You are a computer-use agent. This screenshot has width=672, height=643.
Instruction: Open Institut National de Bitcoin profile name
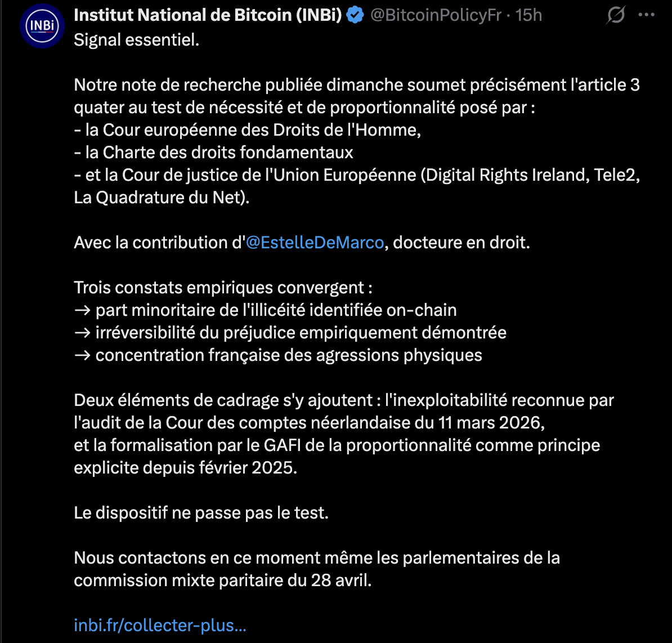pyautogui.click(x=208, y=16)
